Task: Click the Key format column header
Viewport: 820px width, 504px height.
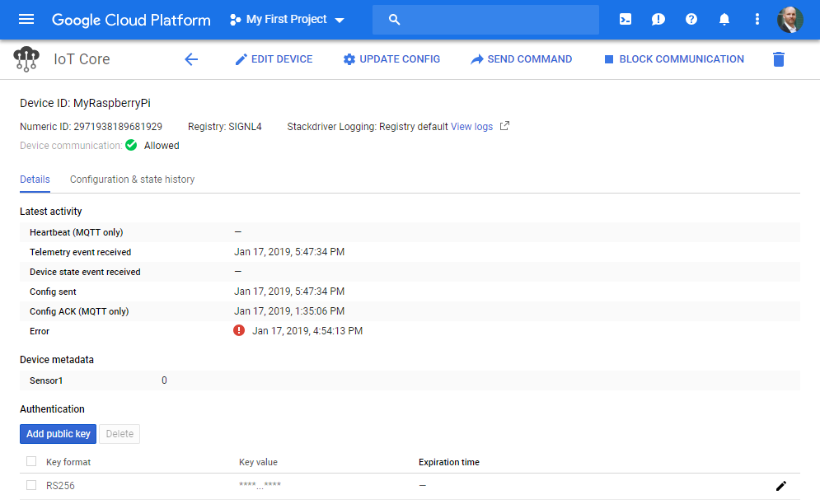Action: click(68, 462)
